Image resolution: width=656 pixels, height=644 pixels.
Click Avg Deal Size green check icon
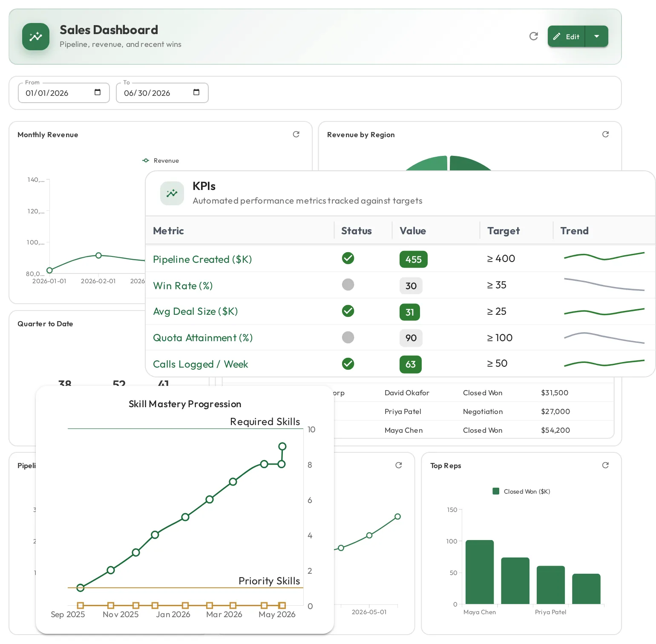click(x=348, y=311)
